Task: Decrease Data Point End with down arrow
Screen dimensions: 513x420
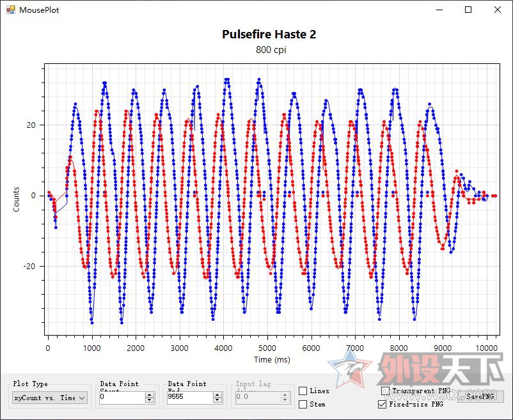Action: (x=217, y=400)
